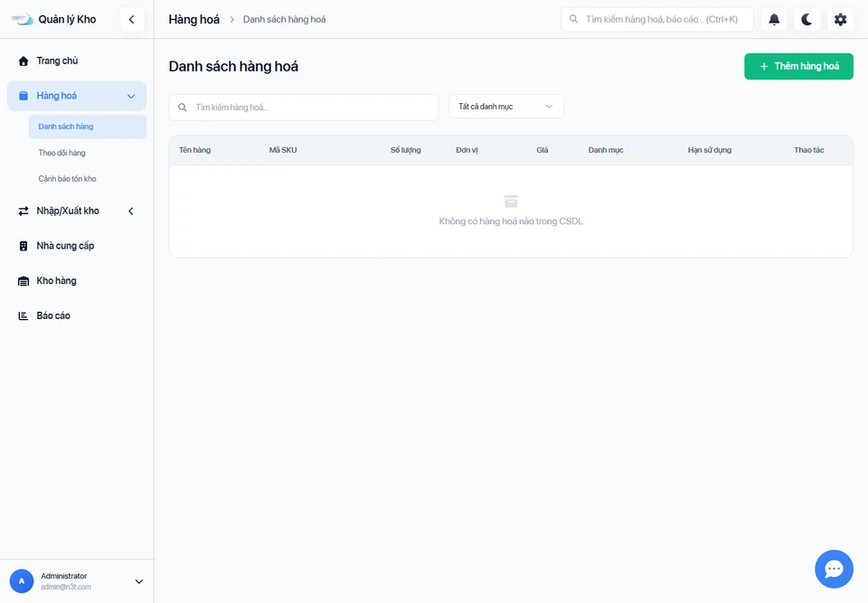This screenshot has width=868, height=603.
Task: Click the breadcrumb separator chevron
Action: pos(232,19)
